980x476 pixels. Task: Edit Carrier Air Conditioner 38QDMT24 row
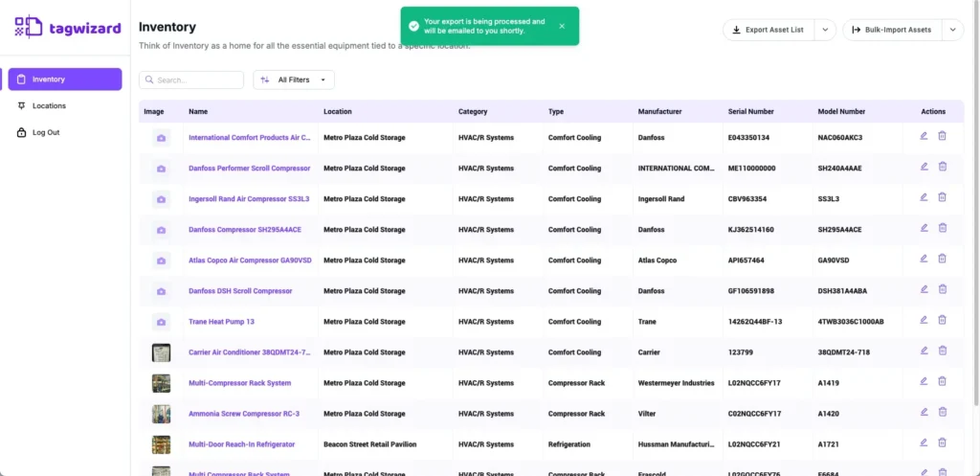pos(924,351)
